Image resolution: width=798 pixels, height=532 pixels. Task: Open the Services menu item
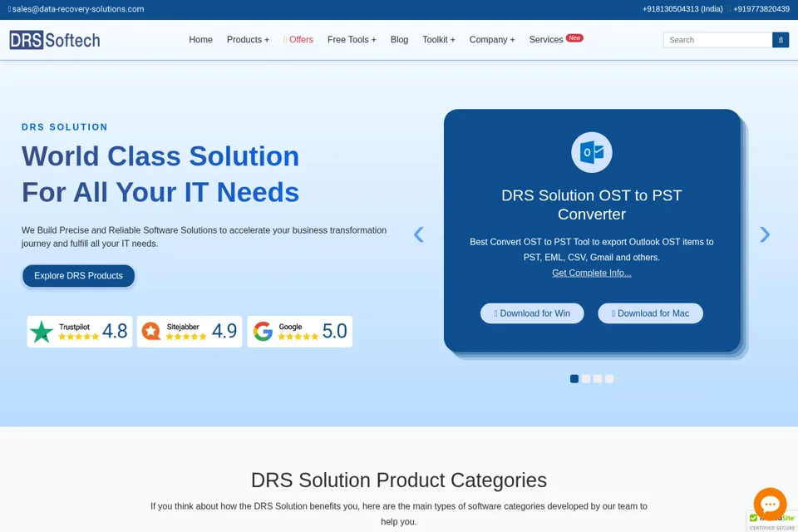click(545, 40)
